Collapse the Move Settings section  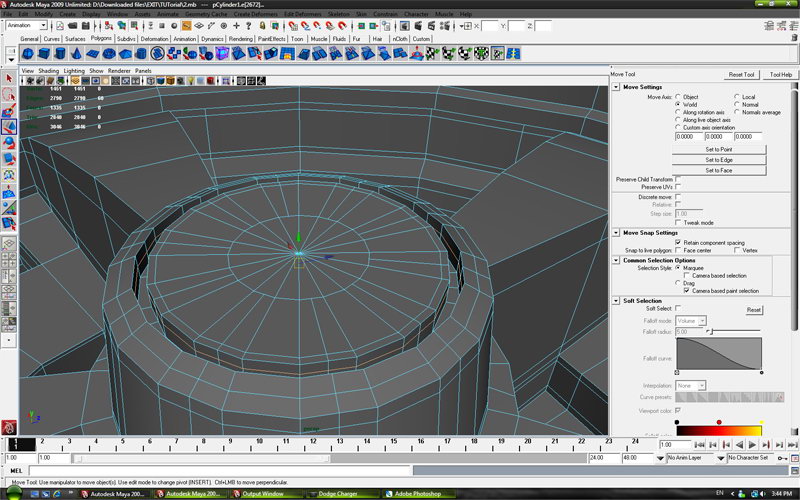click(615, 87)
